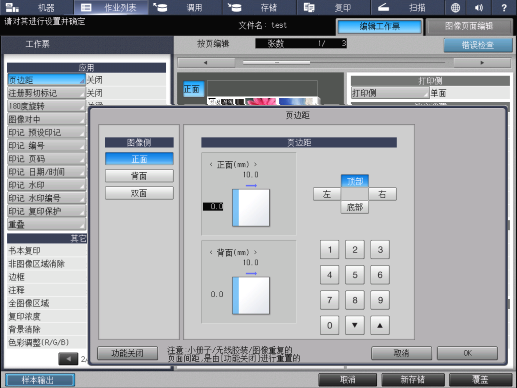Image resolution: width=517 pixels, height=388 pixels.
Task: Tap keypad digit 0
Action: pyautogui.click(x=330, y=325)
